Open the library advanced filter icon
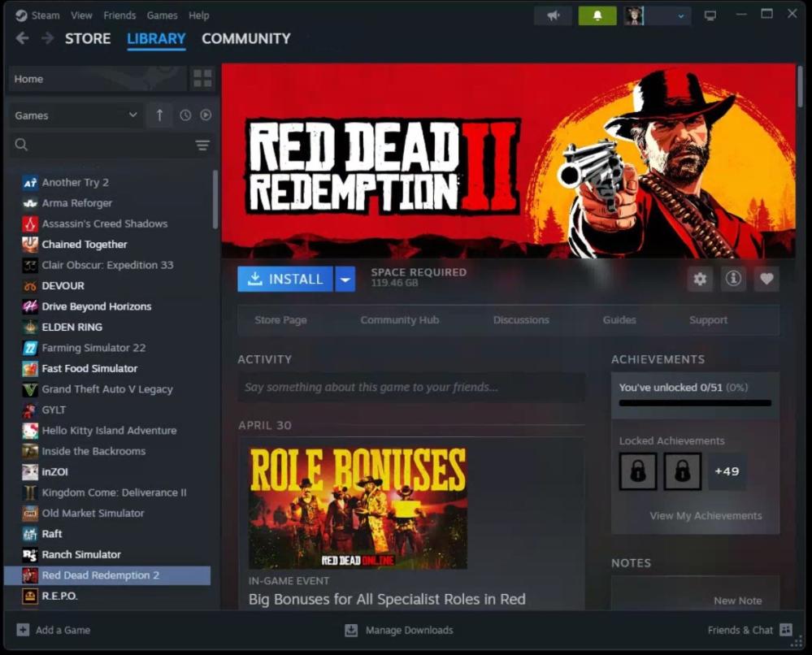The height and width of the screenshot is (655, 812). [x=202, y=145]
